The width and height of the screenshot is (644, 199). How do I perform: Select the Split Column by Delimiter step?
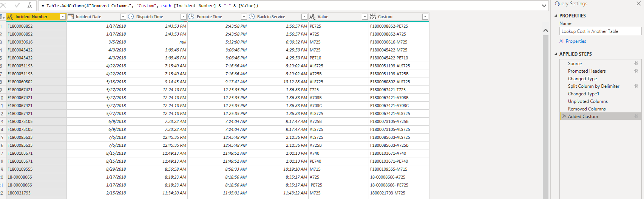point(600,86)
